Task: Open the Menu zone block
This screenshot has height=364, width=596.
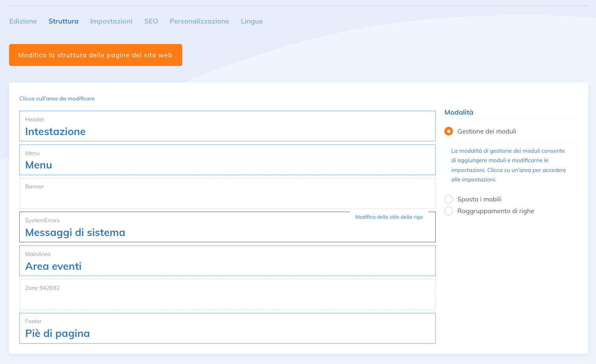Action: pos(227,160)
